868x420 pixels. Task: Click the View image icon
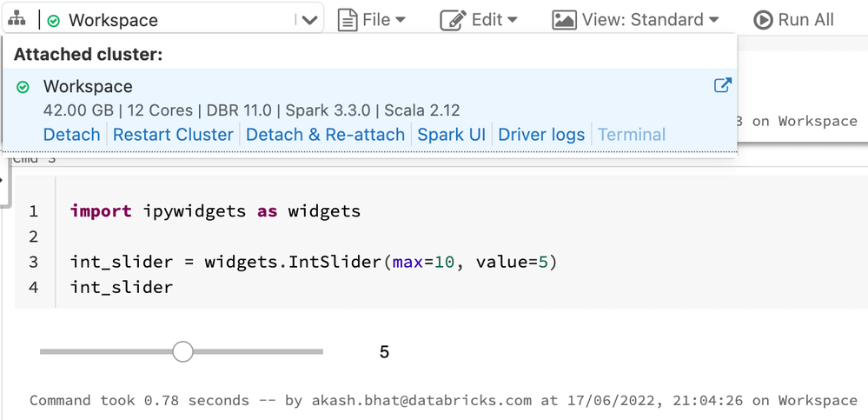[564, 19]
